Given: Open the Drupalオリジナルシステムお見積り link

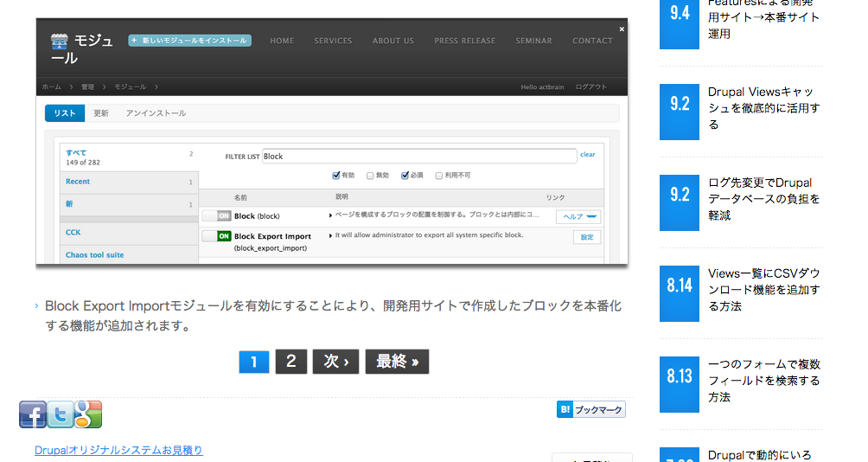Looking at the screenshot, I should 118,450.
